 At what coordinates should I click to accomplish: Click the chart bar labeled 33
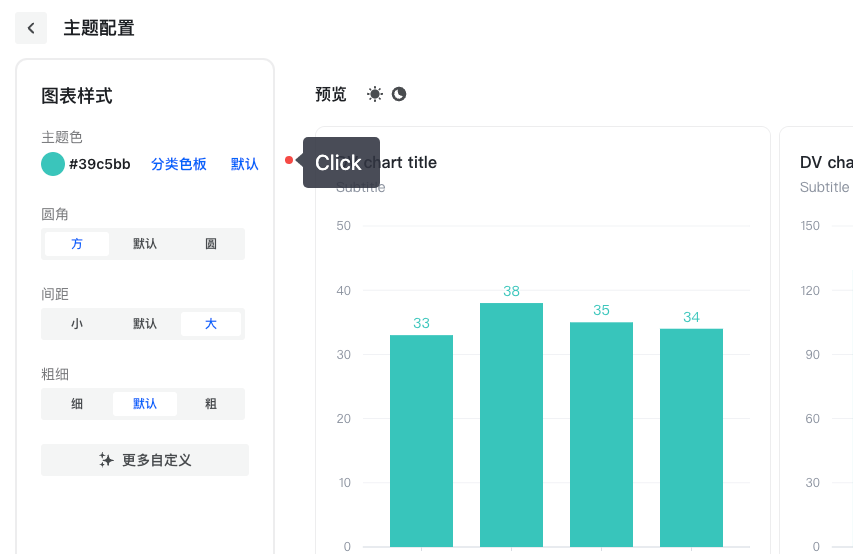tap(421, 440)
